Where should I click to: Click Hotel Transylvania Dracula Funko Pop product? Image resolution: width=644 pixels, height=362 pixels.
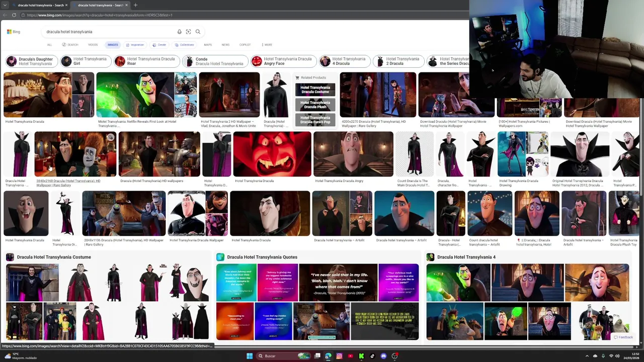(315, 120)
